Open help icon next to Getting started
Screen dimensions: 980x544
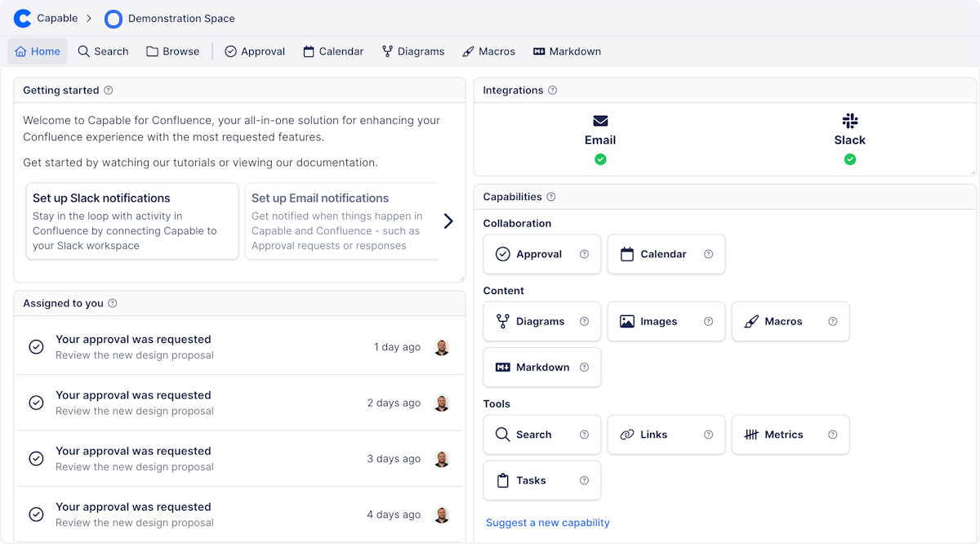[109, 91]
